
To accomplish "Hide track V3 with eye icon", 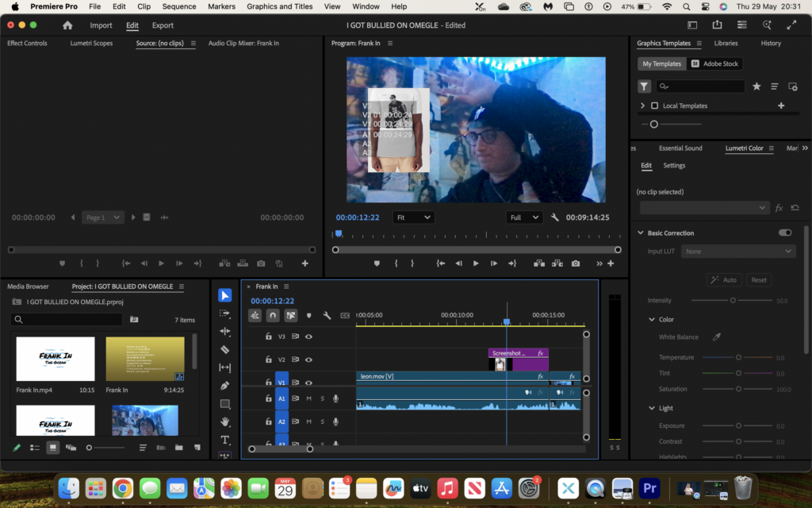I will click(x=308, y=337).
